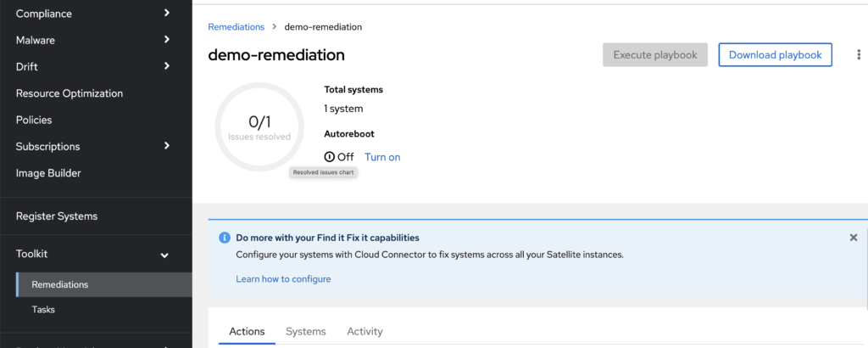Viewport: 868px width, 348px height.
Task: Turn on Autoreboot
Action: click(382, 157)
